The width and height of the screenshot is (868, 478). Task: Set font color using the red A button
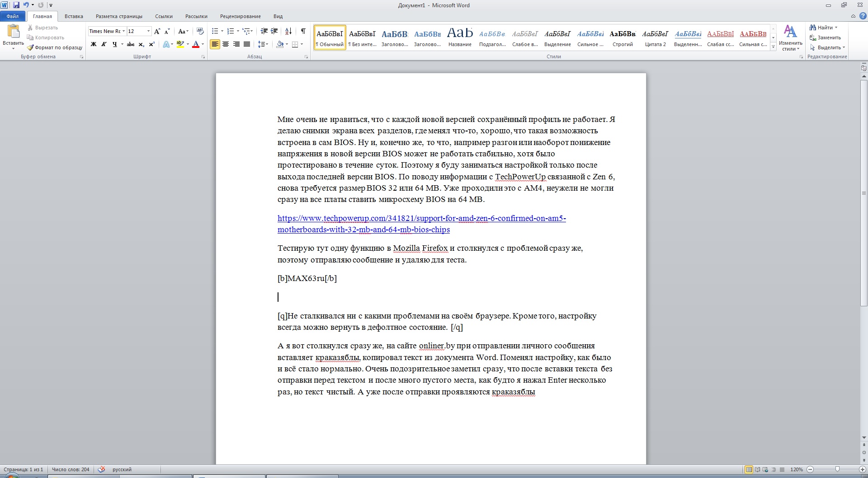196,44
